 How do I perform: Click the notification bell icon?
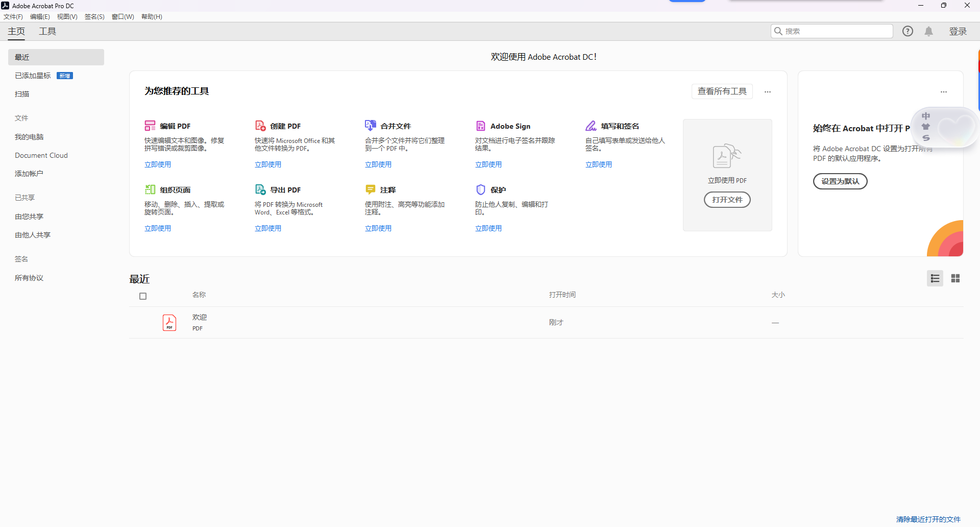[x=928, y=31]
